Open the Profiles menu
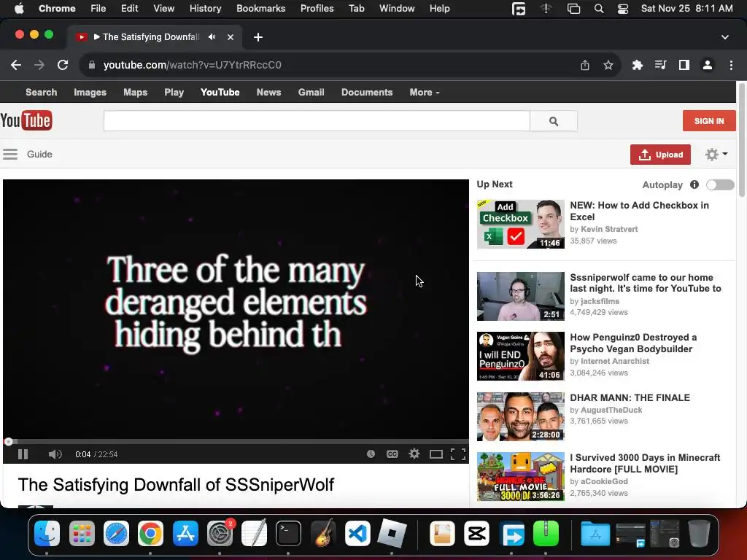The height and width of the screenshot is (560, 747). pyautogui.click(x=317, y=8)
